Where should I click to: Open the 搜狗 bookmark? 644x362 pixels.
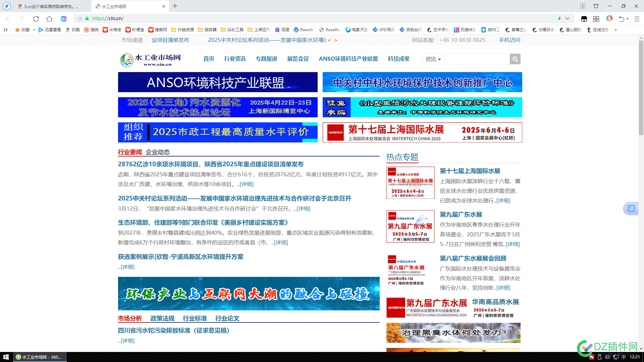coord(91,29)
